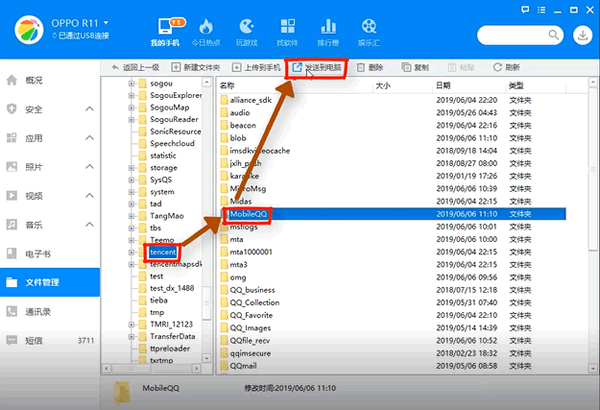Viewport: 600px width, 410px height.
Task: Click the app logo in the top-left corner
Action: pos(29,30)
